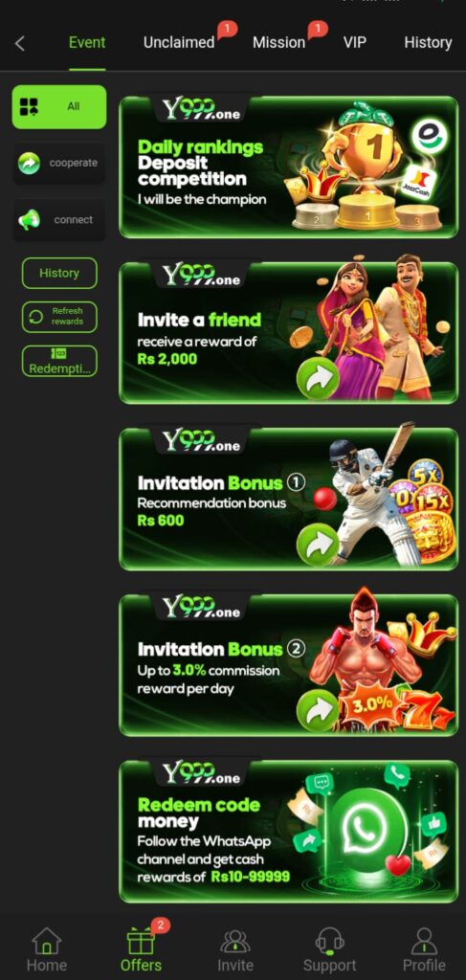Viewport: 466px width, 980px height.
Task: Switch to the Unclaimed tab
Action: (179, 42)
